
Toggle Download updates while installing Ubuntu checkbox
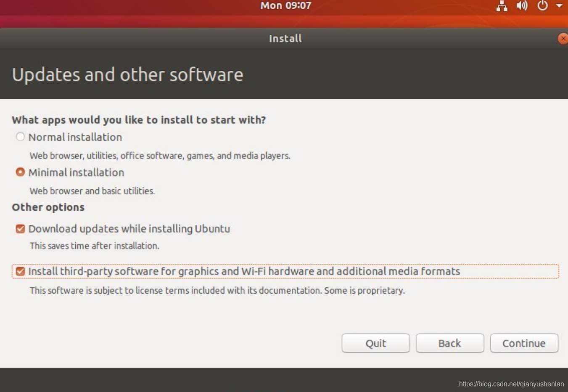[20, 228]
